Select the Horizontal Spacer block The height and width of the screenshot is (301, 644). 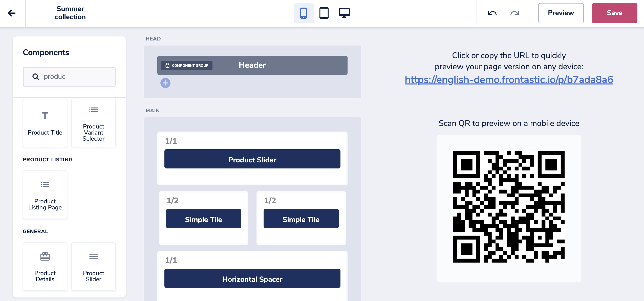tap(252, 278)
